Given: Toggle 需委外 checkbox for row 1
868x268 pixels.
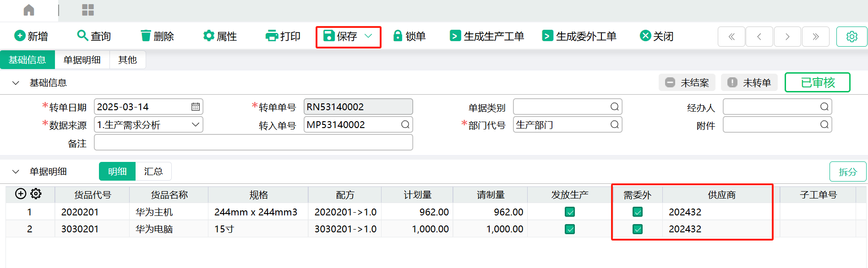Looking at the screenshot, I should coord(638,212).
